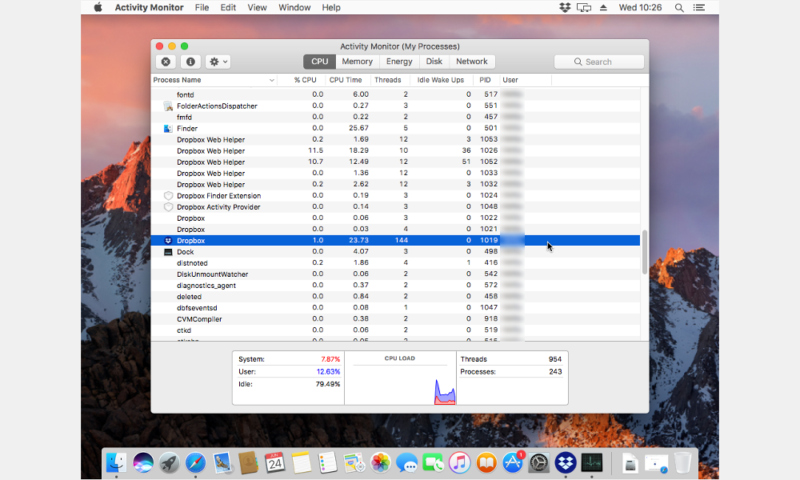Click the Dropbox Finder Extension shield icon
The image size is (800, 480).
(x=168, y=196)
